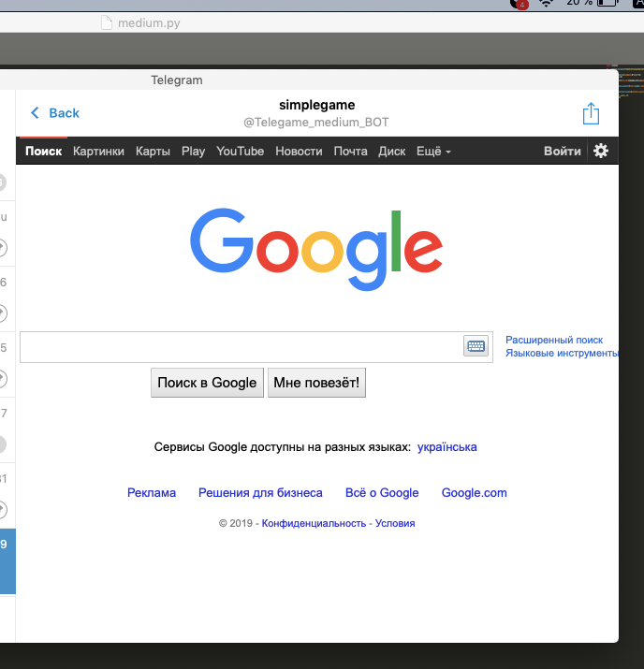Screen dimensions: 644x669
Task: Open Почта in Google navigation bar
Action: click(x=350, y=151)
